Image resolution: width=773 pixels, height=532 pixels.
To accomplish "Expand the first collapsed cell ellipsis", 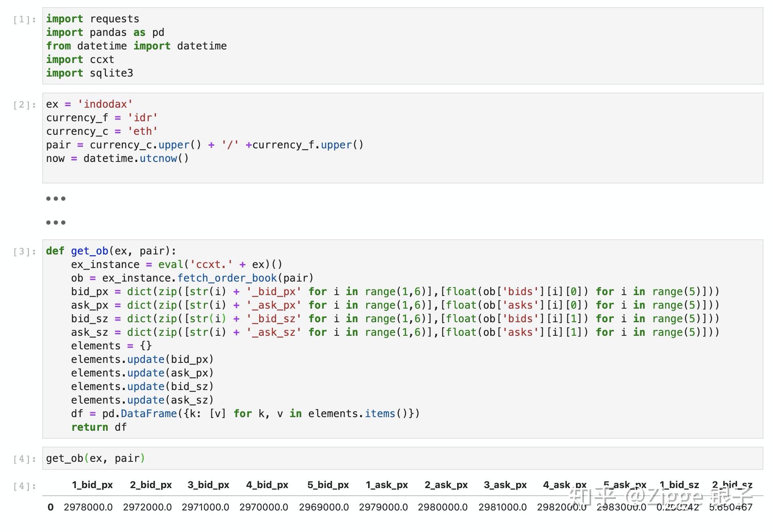I will [x=55, y=199].
